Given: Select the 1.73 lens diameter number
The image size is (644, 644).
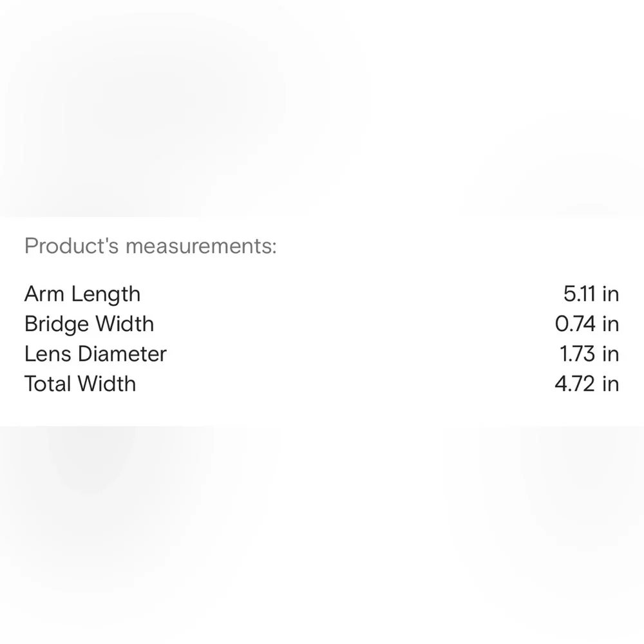Looking at the screenshot, I should click(x=578, y=354).
